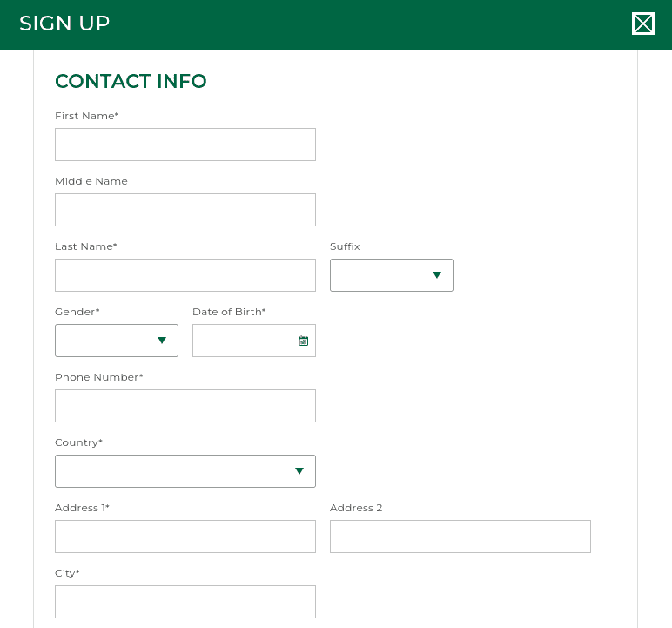Expand the Gender dropdown
Viewport: 672px width, 628px height.
(117, 341)
